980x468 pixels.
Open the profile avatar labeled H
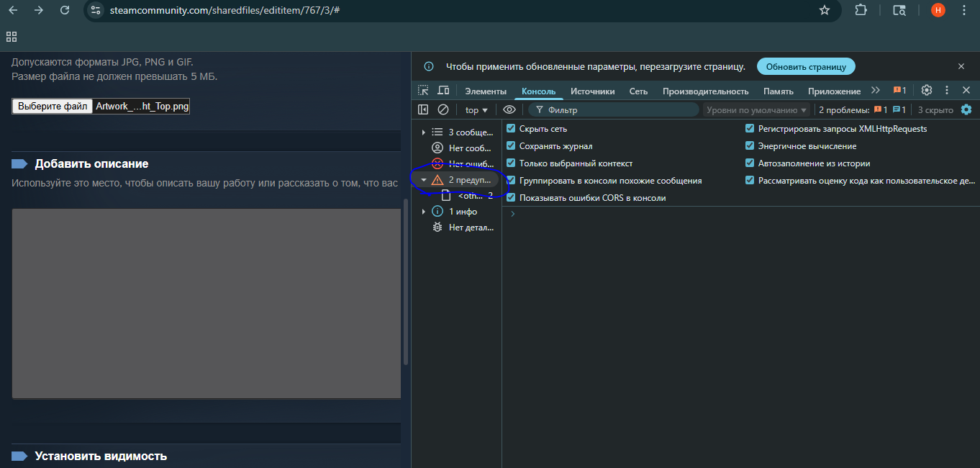point(938,10)
